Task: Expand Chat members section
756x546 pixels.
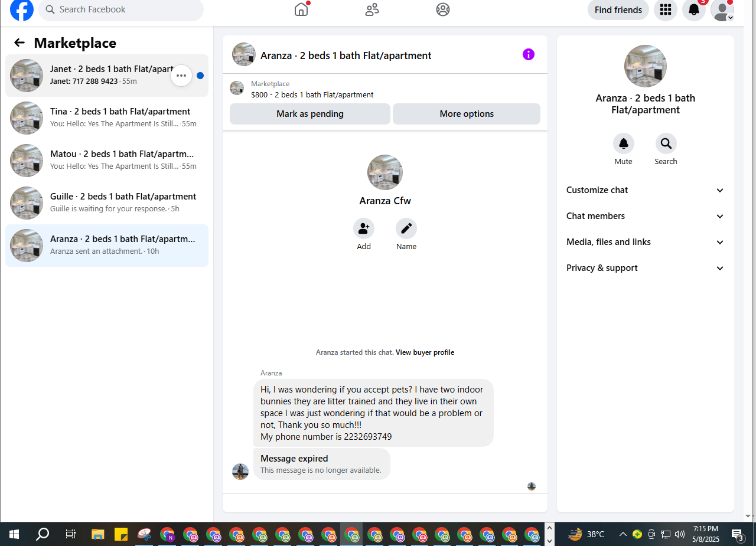Action: pos(646,216)
